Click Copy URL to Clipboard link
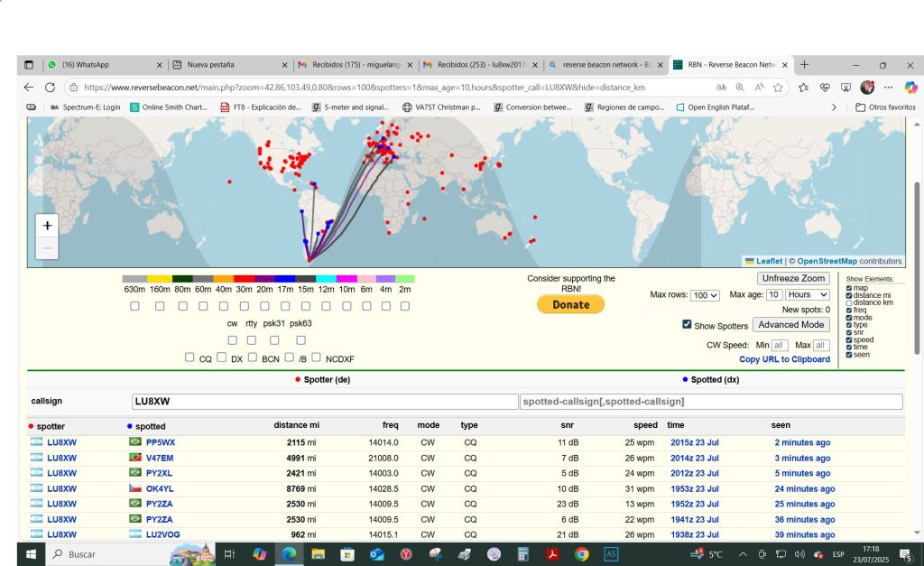This screenshot has width=924, height=566. 784,359
